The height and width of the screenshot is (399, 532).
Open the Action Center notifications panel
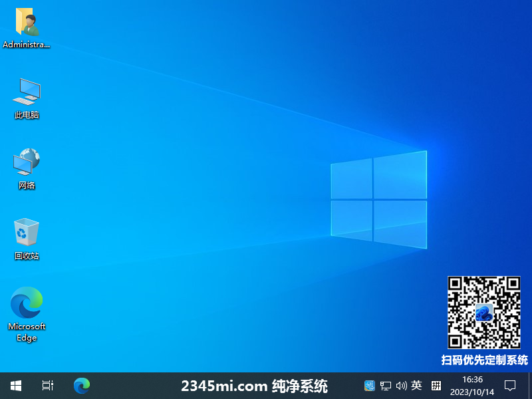pyautogui.click(x=510, y=385)
